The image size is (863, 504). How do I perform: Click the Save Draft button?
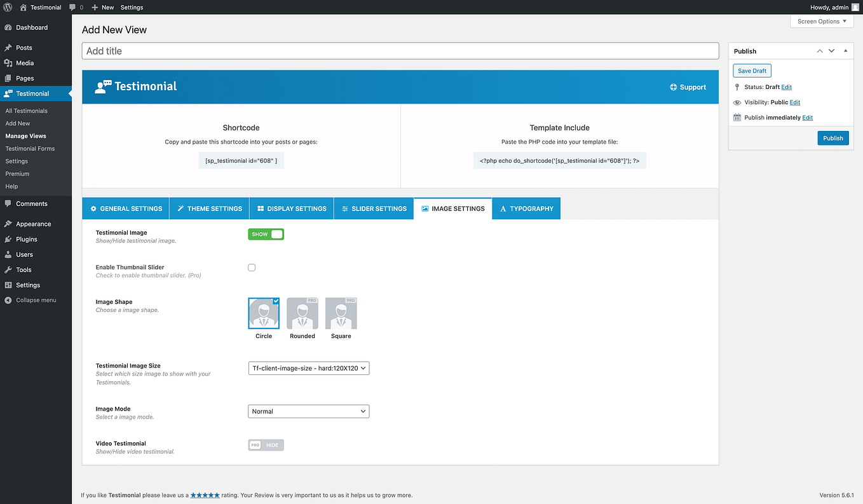[x=752, y=71]
